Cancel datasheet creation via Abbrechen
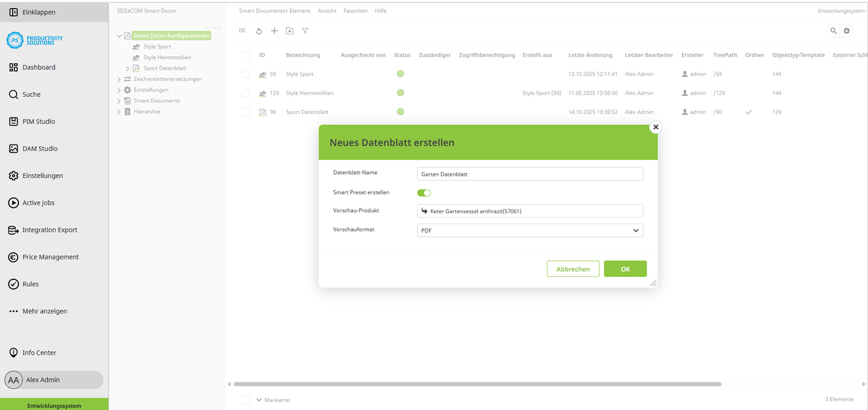The height and width of the screenshot is (410, 868). tap(572, 268)
